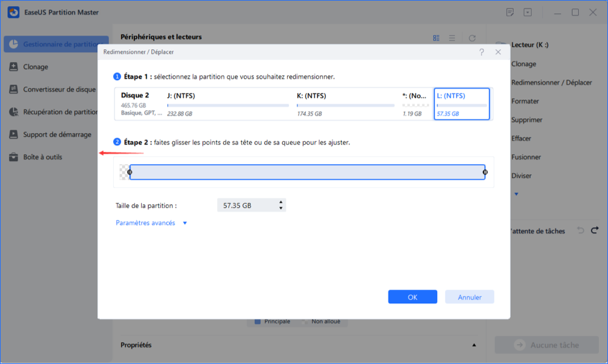
Task: Expand more actions arrow under Diviser
Action: pyautogui.click(x=517, y=194)
